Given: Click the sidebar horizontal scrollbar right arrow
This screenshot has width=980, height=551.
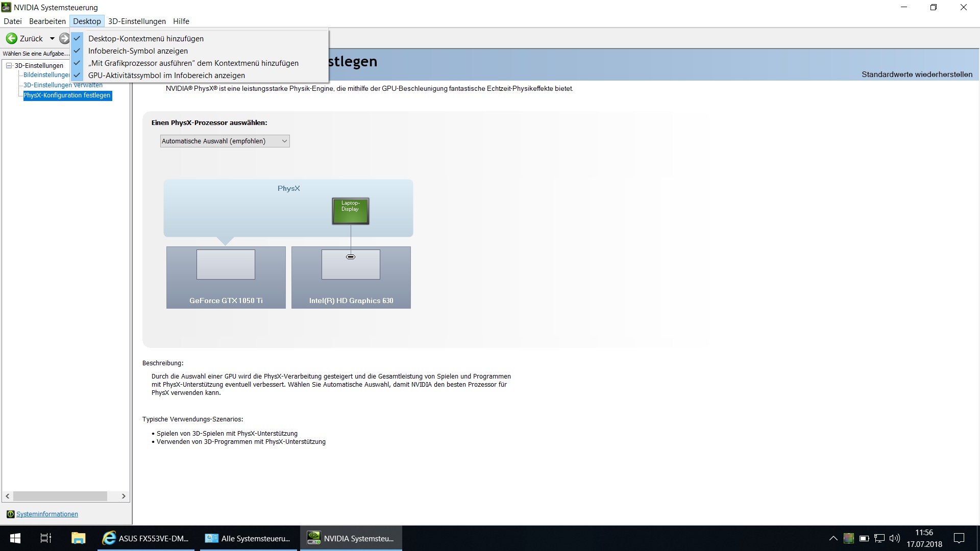Looking at the screenshot, I should pos(124,496).
